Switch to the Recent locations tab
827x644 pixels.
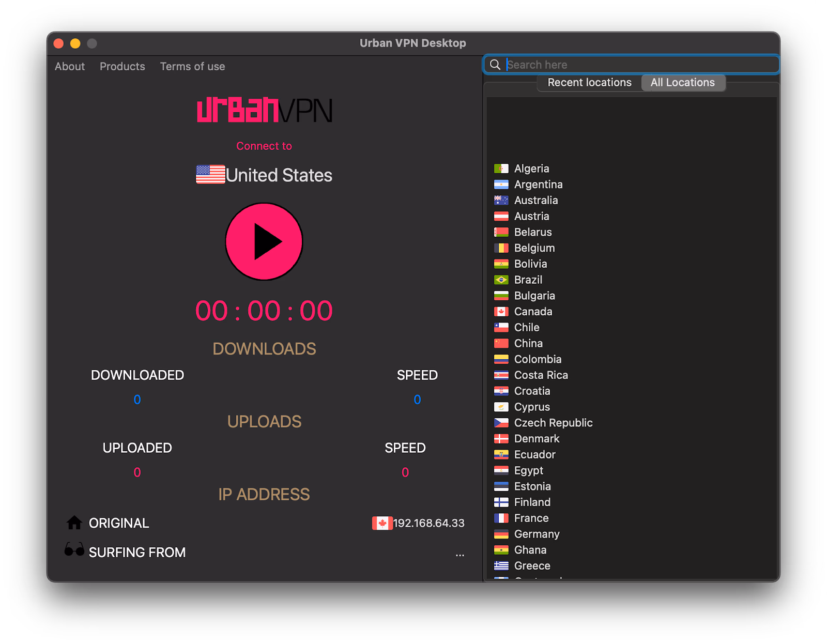point(589,83)
